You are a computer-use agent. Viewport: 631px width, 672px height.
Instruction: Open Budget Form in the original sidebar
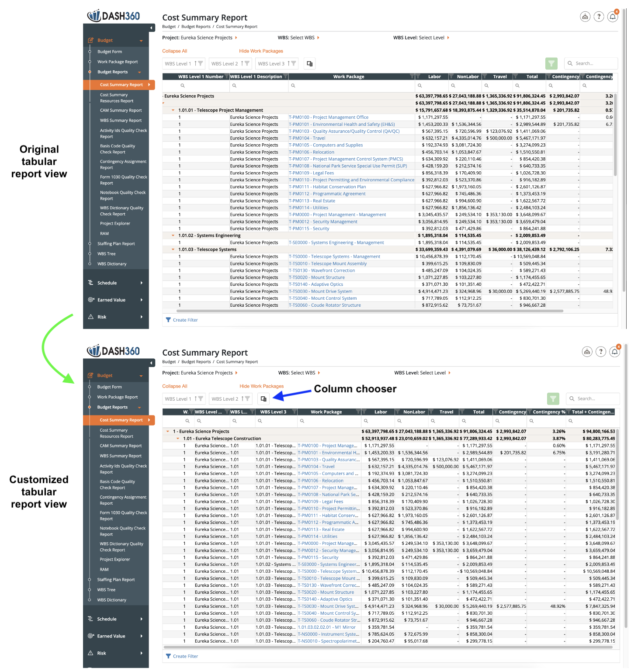point(110,52)
